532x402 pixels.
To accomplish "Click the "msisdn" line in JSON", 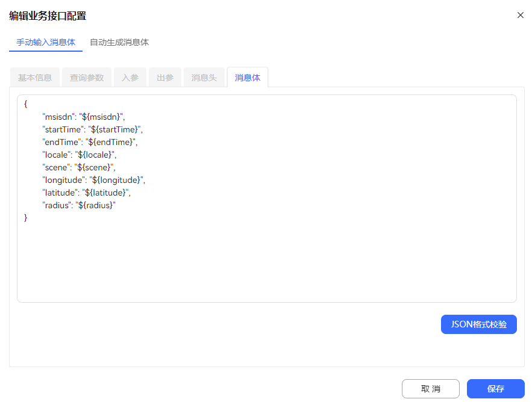I will click(84, 117).
